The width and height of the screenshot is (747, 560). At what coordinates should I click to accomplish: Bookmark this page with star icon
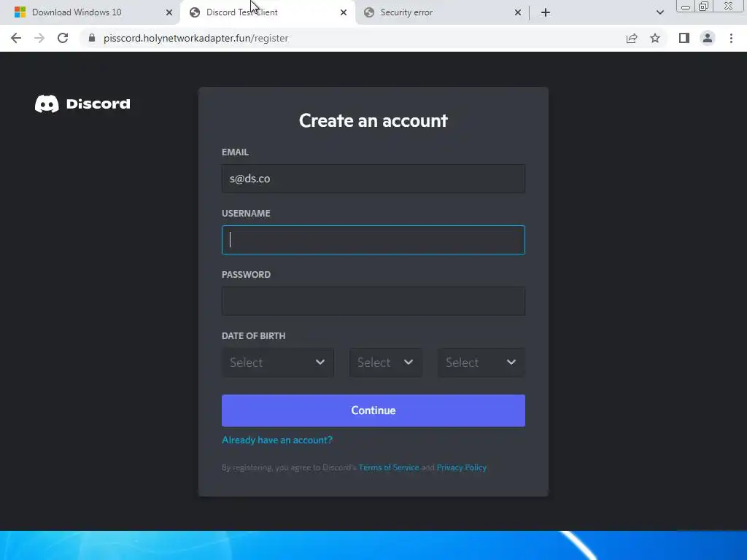655,38
